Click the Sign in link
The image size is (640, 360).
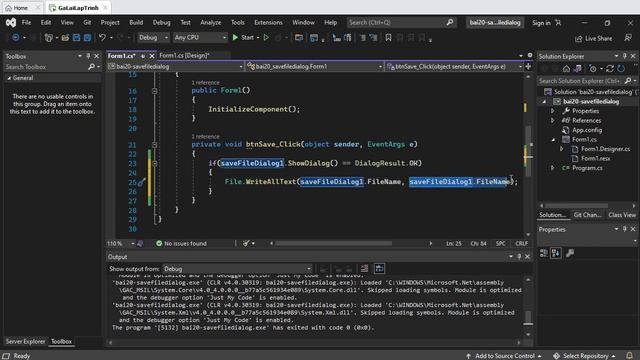(x=541, y=23)
